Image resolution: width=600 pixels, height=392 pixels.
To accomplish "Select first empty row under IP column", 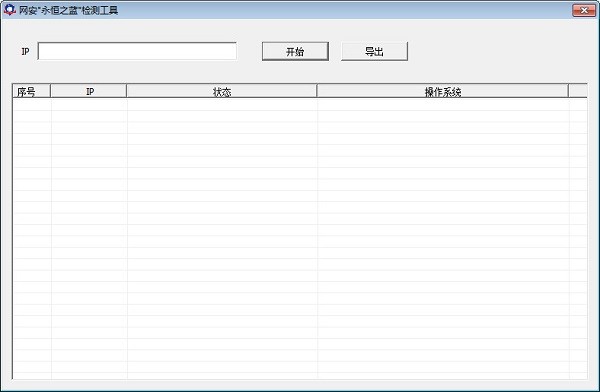I will (89, 105).
